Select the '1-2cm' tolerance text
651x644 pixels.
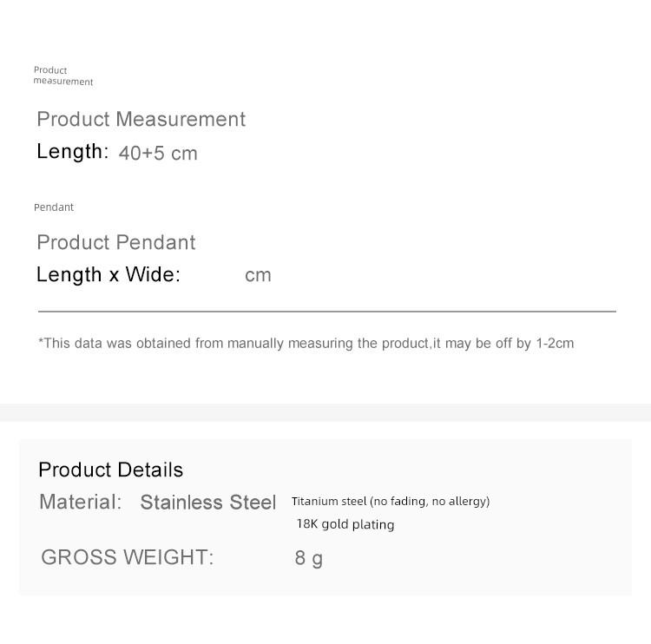(x=556, y=343)
